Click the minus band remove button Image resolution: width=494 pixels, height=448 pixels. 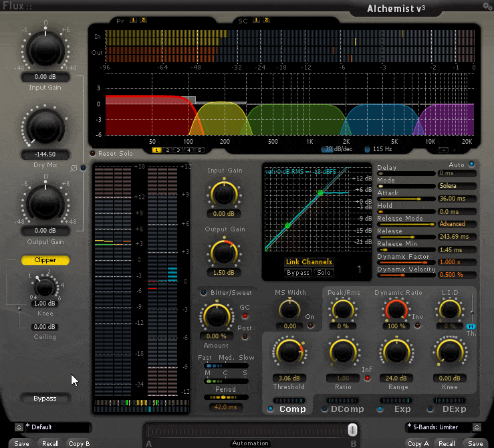pyautogui.click(x=444, y=150)
